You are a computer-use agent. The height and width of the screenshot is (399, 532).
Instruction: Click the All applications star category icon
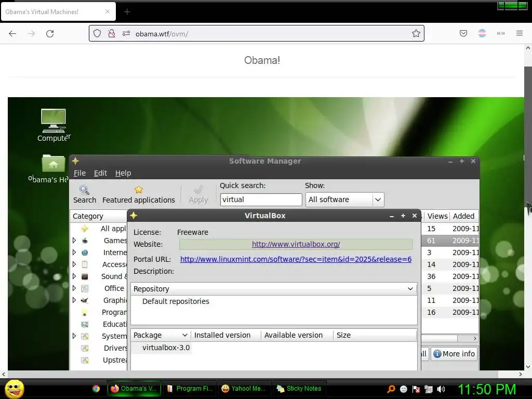pyautogui.click(x=85, y=229)
